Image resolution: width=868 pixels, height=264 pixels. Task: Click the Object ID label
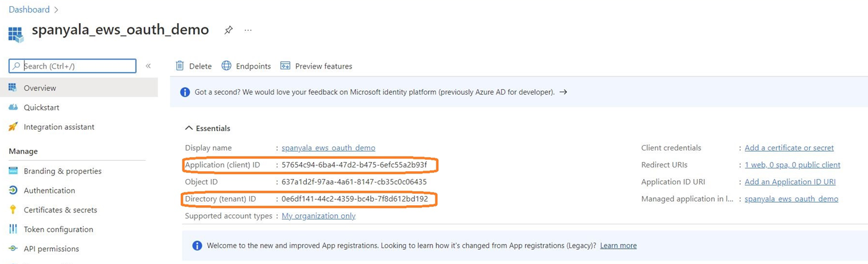coord(201,182)
